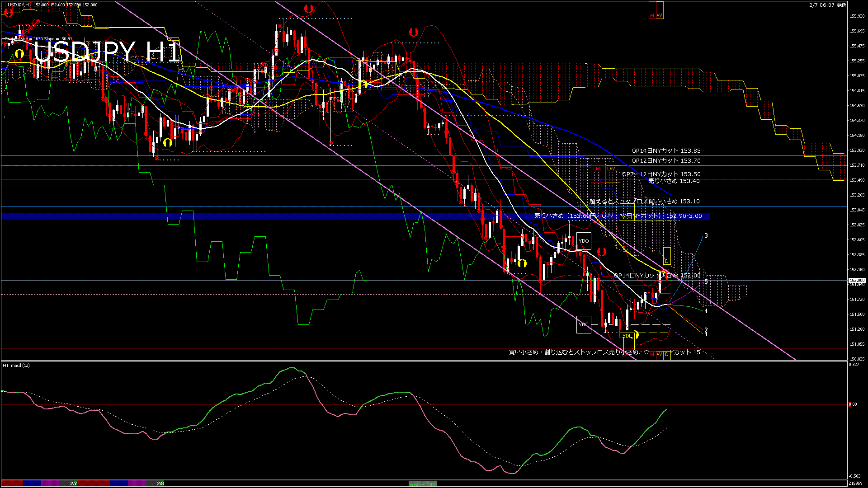Click the current price tag 152.000 on axis
Image resolution: width=868 pixels, height=488 pixels.
click(x=857, y=281)
